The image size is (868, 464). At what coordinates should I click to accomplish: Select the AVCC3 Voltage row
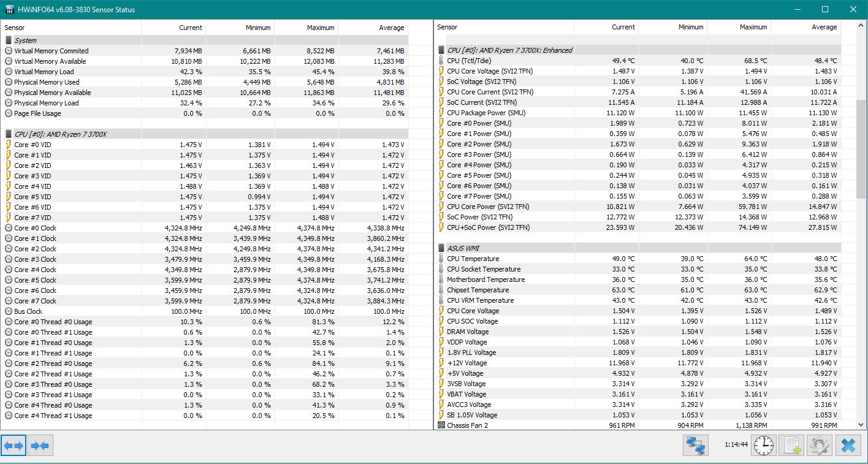pos(638,405)
